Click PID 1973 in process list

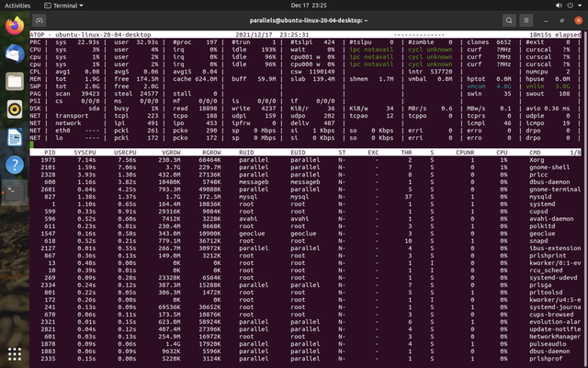click(48, 160)
